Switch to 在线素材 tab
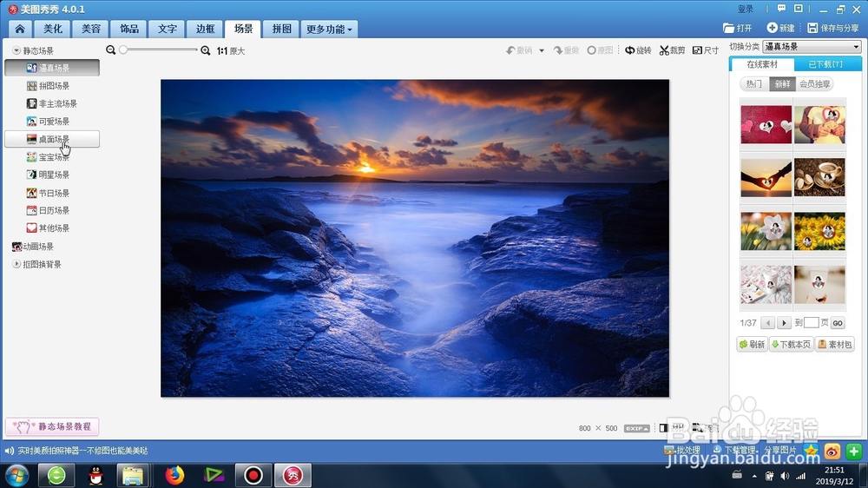 762,64
